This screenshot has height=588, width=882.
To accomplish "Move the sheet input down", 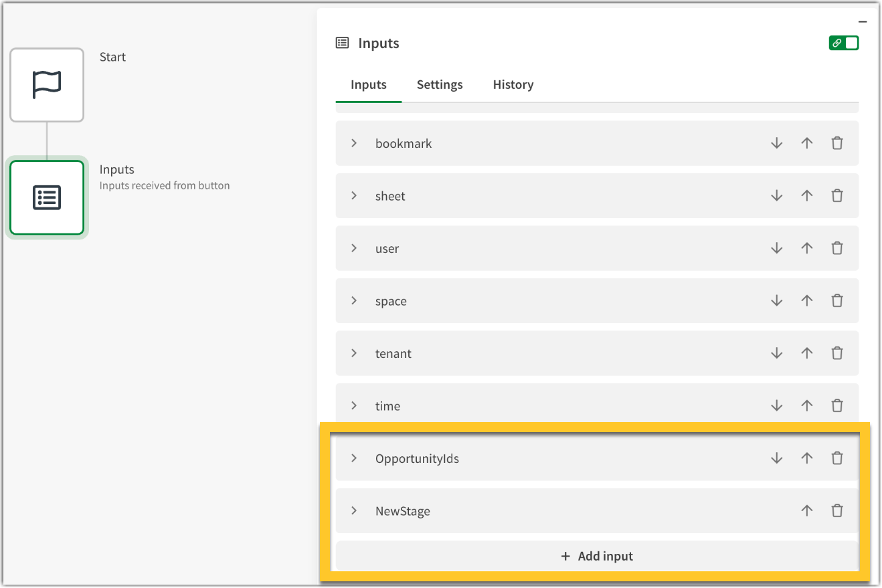I will [x=776, y=196].
